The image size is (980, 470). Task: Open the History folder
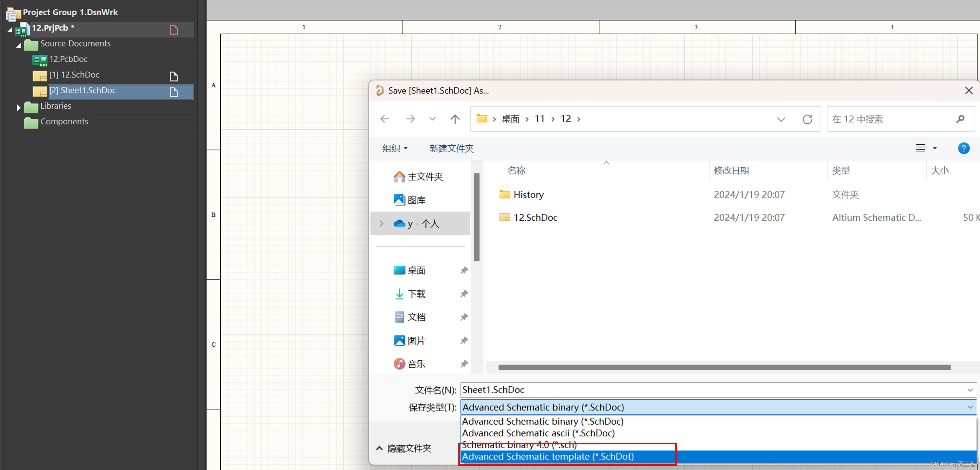(x=528, y=195)
